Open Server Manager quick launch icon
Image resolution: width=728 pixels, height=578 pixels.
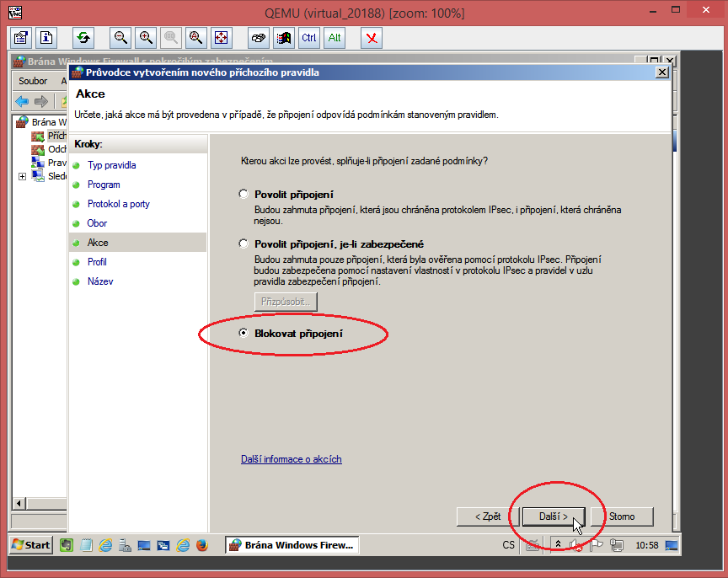point(125,544)
